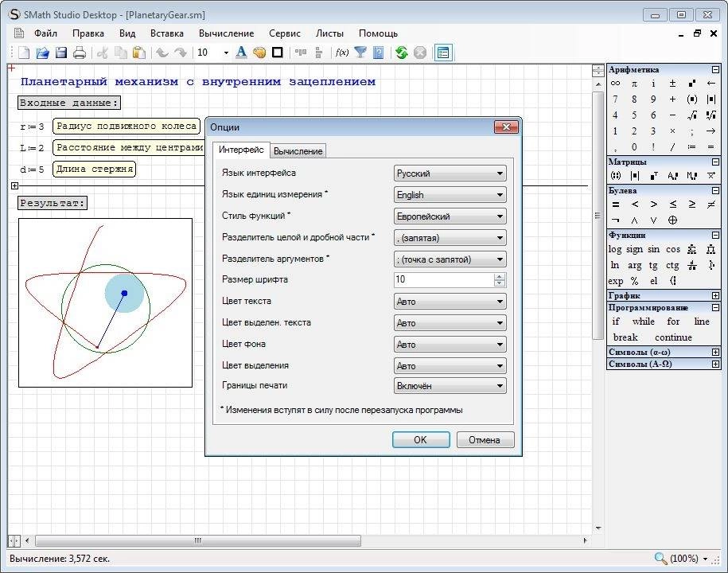Insert matrix transpose operator
The image size is (728, 573).
[654, 176]
